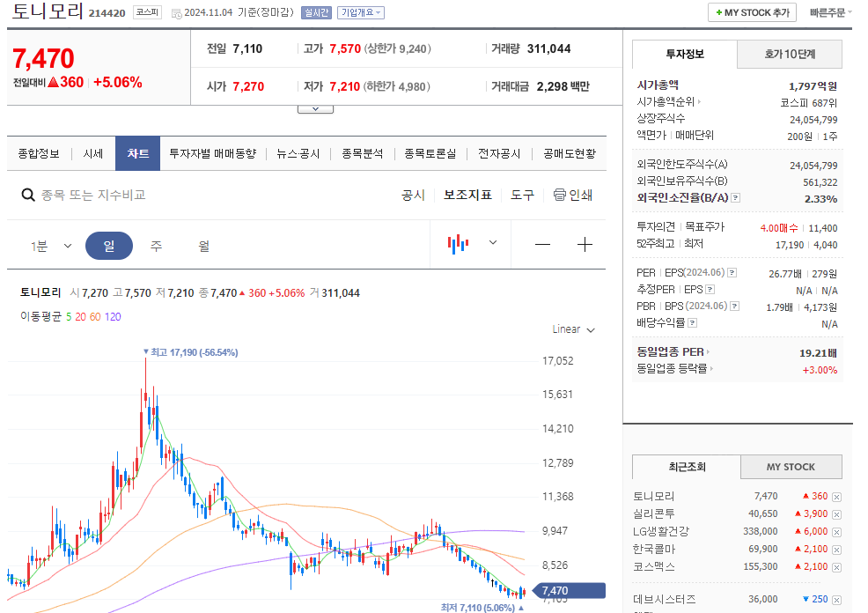
Task: Open the 도구 tools option
Action: click(522, 195)
